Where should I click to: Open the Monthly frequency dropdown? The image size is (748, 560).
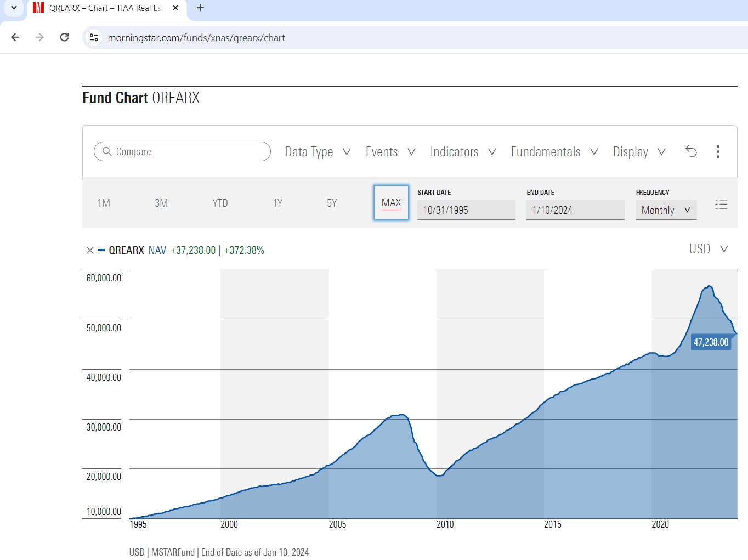point(666,210)
